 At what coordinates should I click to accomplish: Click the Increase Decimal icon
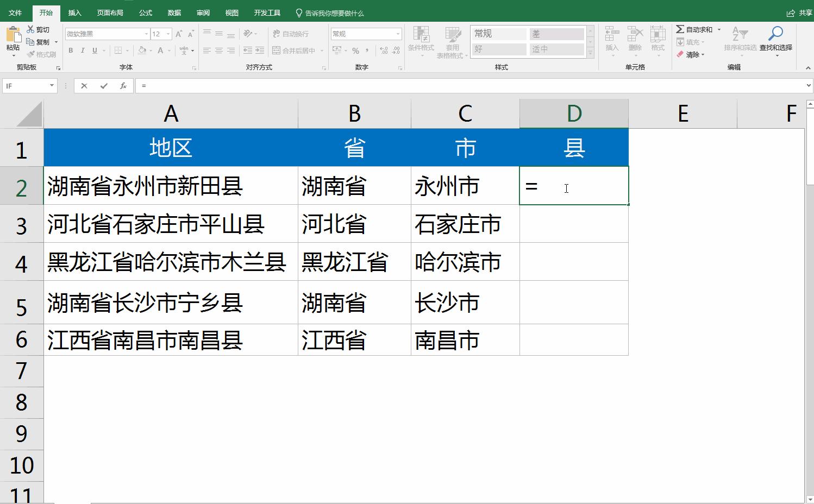pos(384,50)
